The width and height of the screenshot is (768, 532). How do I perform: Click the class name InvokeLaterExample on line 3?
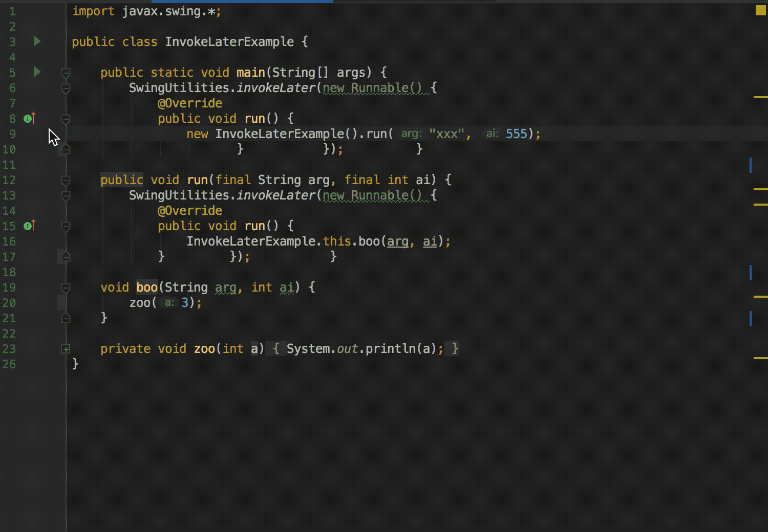click(229, 42)
